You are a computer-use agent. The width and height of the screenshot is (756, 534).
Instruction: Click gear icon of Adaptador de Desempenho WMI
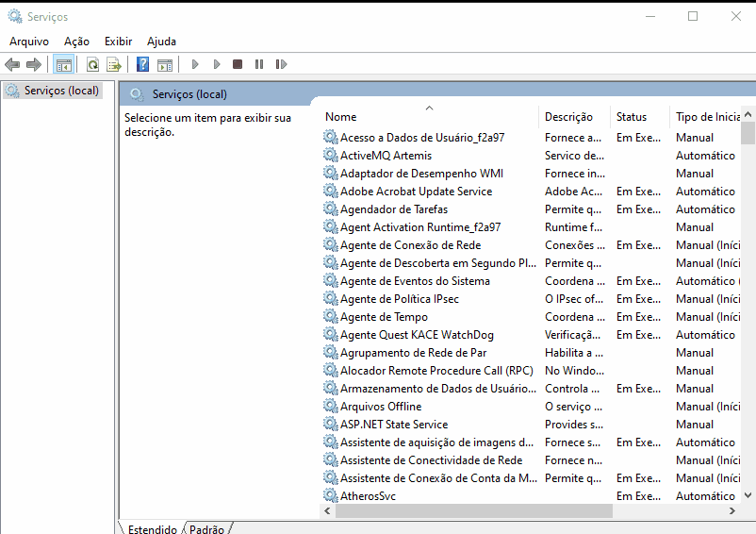coord(330,173)
